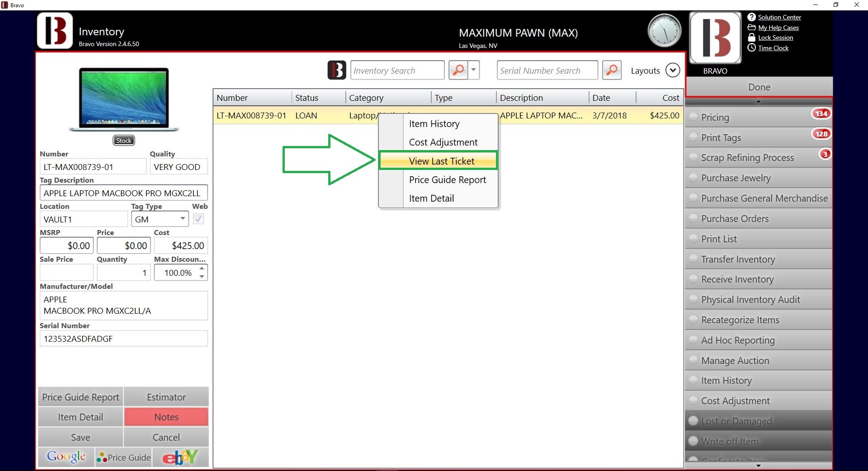The width and height of the screenshot is (868, 471).
Task: Open the analog clock icon
Action: tap(664, 31)
